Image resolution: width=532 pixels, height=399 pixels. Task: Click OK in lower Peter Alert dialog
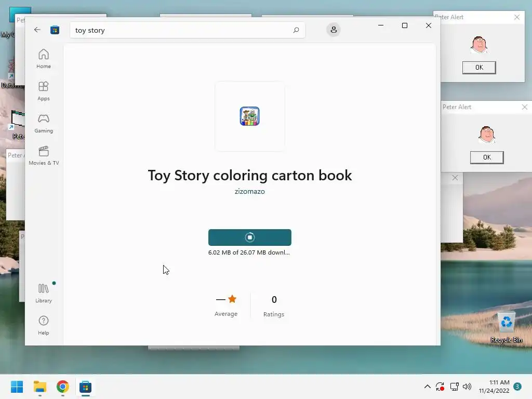[x=487, y=157]
